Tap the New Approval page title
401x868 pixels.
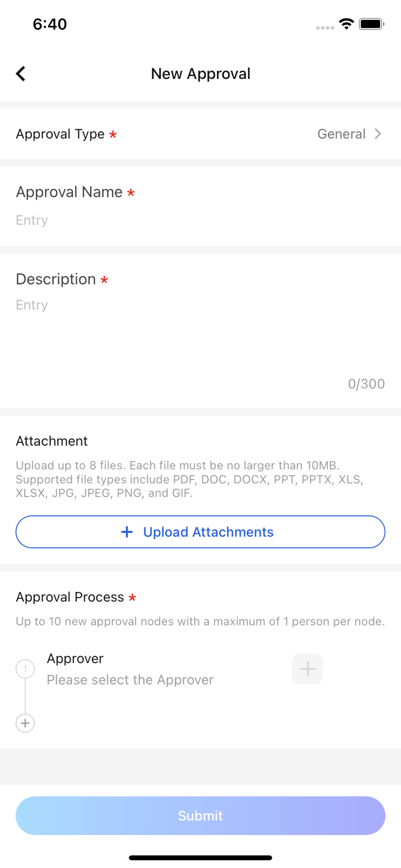point(200,73)
